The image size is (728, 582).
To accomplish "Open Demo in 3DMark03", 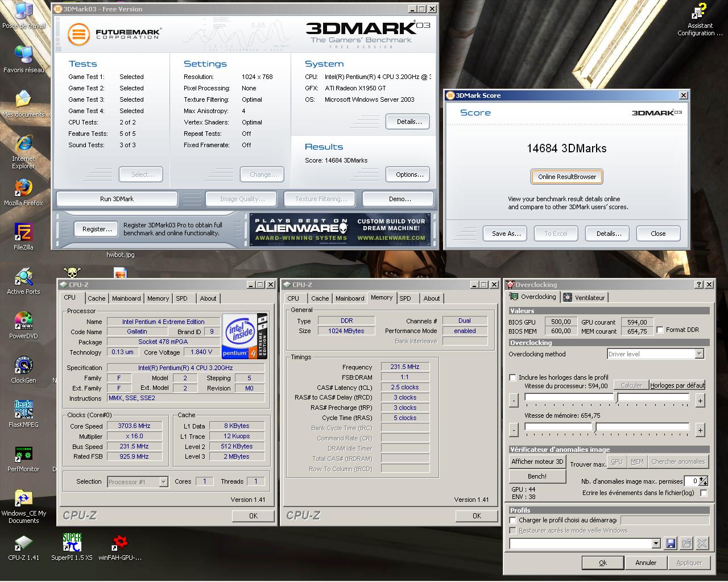I will click(399, 199).
